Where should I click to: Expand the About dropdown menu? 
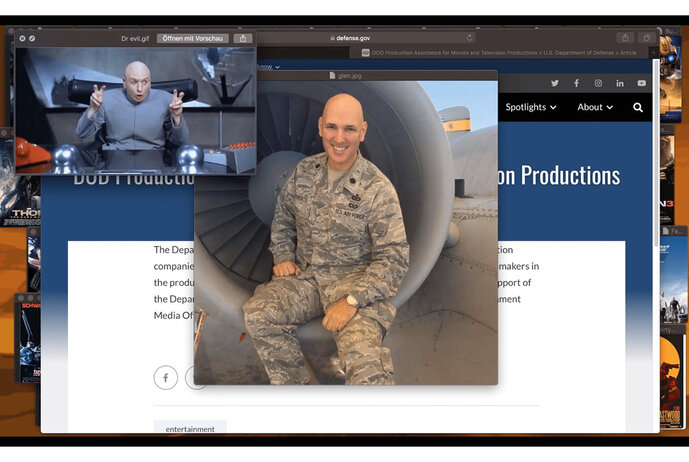[x=594, y=107]
